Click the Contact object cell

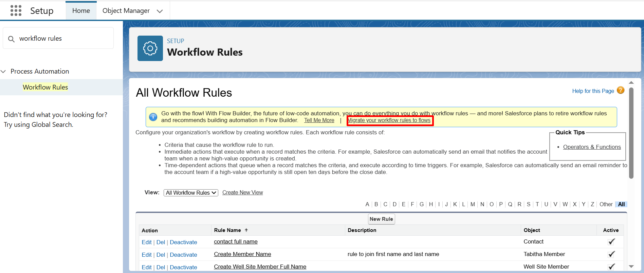pyautogui.click(x=533, y=241)
